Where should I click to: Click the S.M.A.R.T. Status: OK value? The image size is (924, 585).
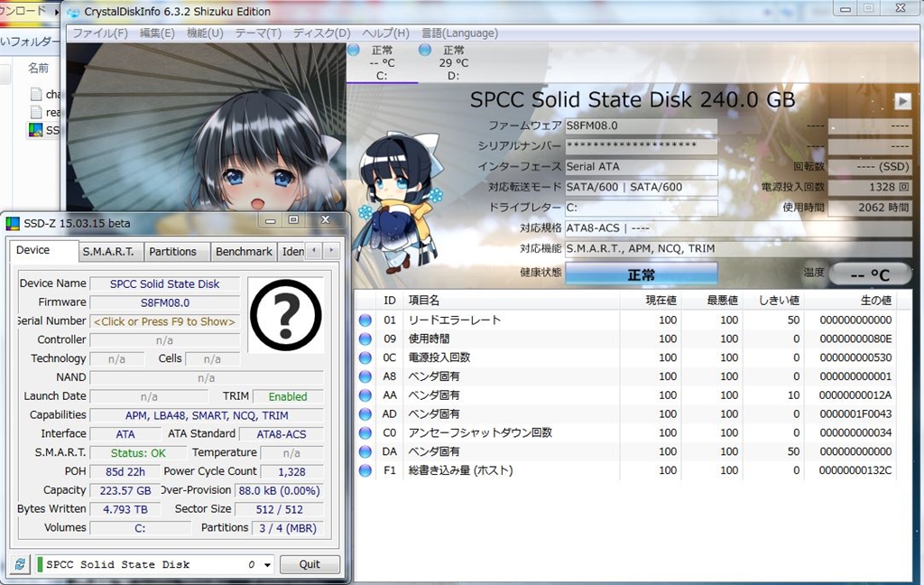(x=138, y=453)
